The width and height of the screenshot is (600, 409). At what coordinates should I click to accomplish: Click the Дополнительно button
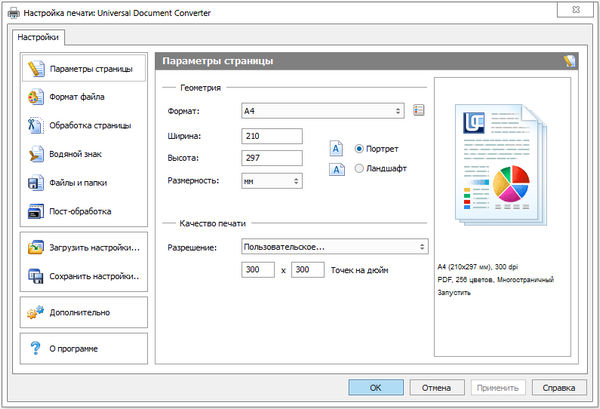point(84,312)
